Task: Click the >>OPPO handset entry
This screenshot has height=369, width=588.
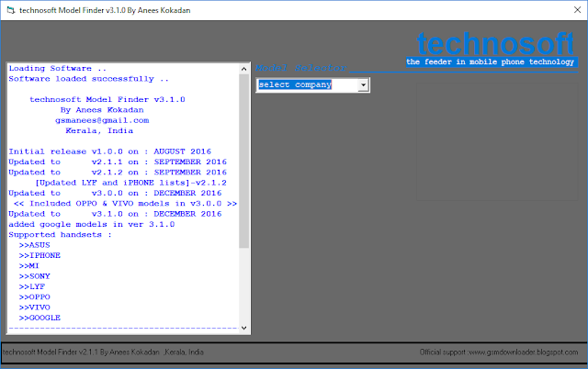Action: (x=35, y=297)
